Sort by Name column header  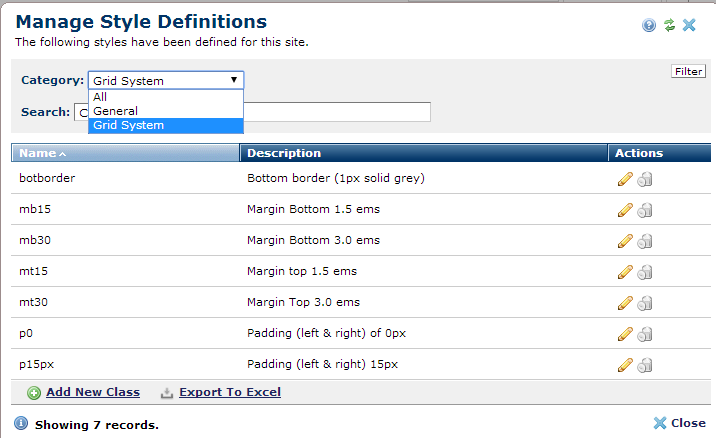click(38, 153)
